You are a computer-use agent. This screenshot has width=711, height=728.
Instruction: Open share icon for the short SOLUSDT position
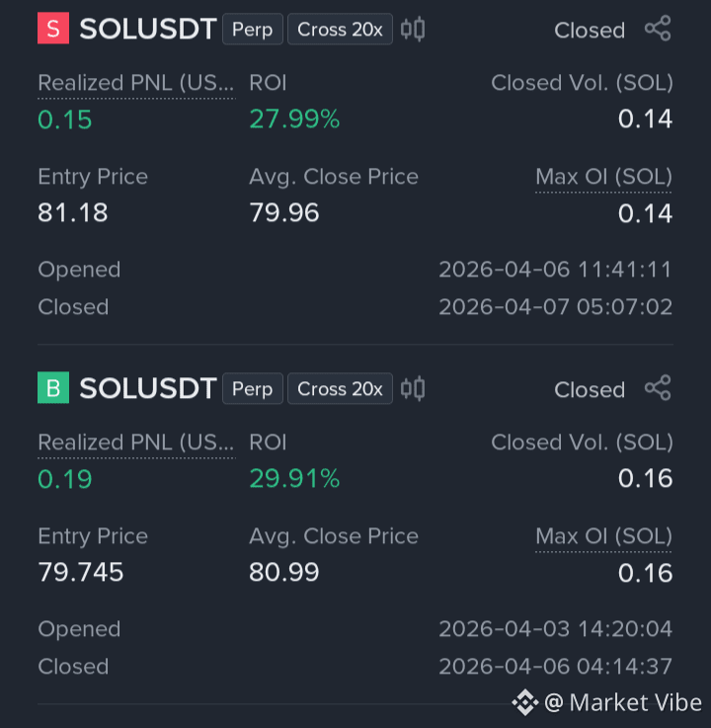point(658,29)
